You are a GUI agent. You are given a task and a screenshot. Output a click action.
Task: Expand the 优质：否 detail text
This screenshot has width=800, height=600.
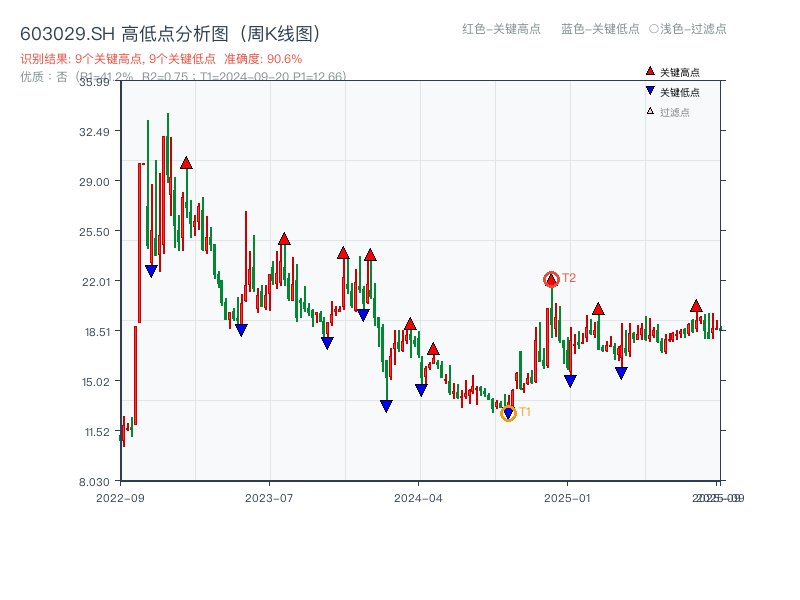coord(35,75)
